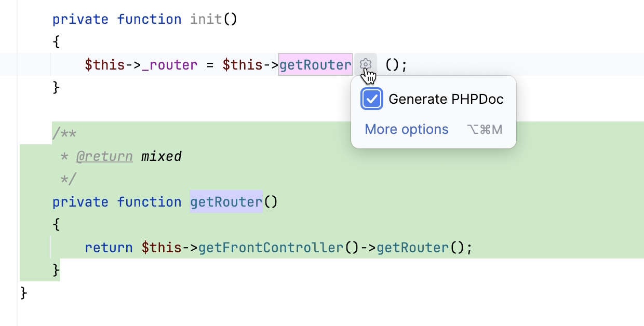This screenshot has width=644, height=326.
Task: Click the final getRouter call after getFrontController
Action: 412,248
